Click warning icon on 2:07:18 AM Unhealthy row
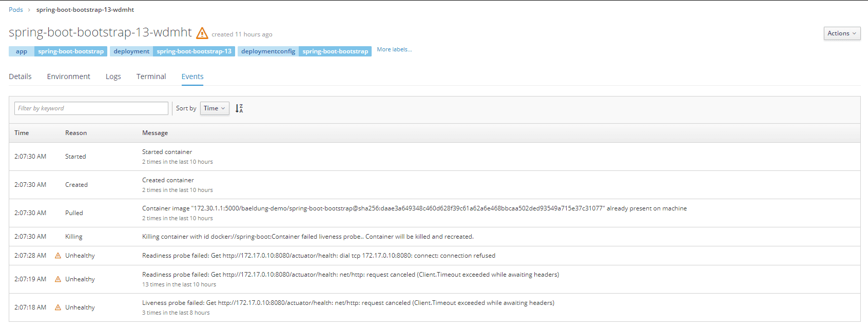 [x=58, y=307]
